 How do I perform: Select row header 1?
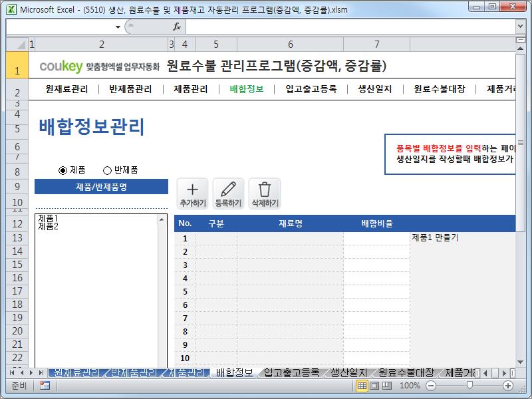pyautogui.click(x=17, y=65)
